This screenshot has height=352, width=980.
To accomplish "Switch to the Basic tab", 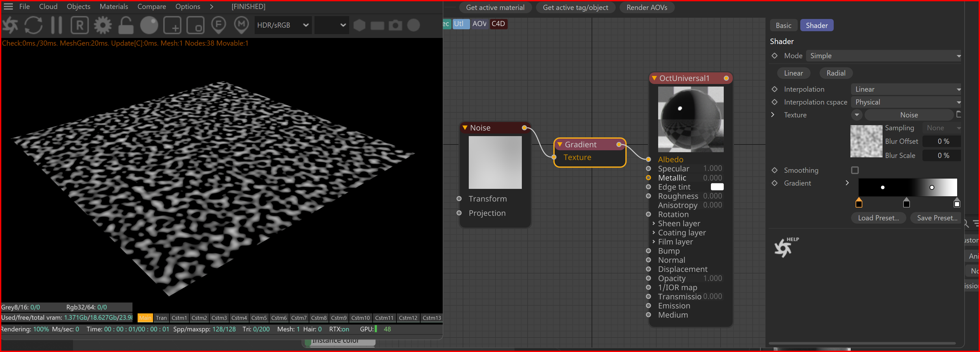I will (x=783, y=25).
